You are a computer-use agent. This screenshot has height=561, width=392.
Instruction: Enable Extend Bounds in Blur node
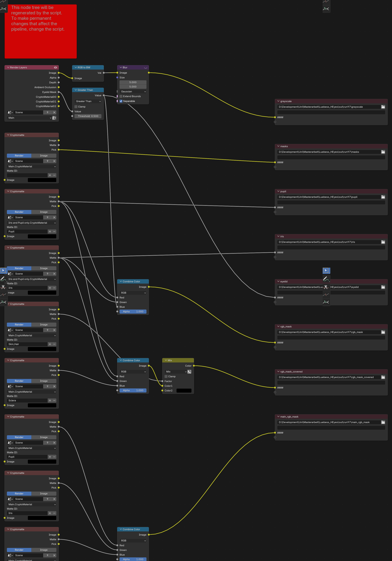point(121,96)
